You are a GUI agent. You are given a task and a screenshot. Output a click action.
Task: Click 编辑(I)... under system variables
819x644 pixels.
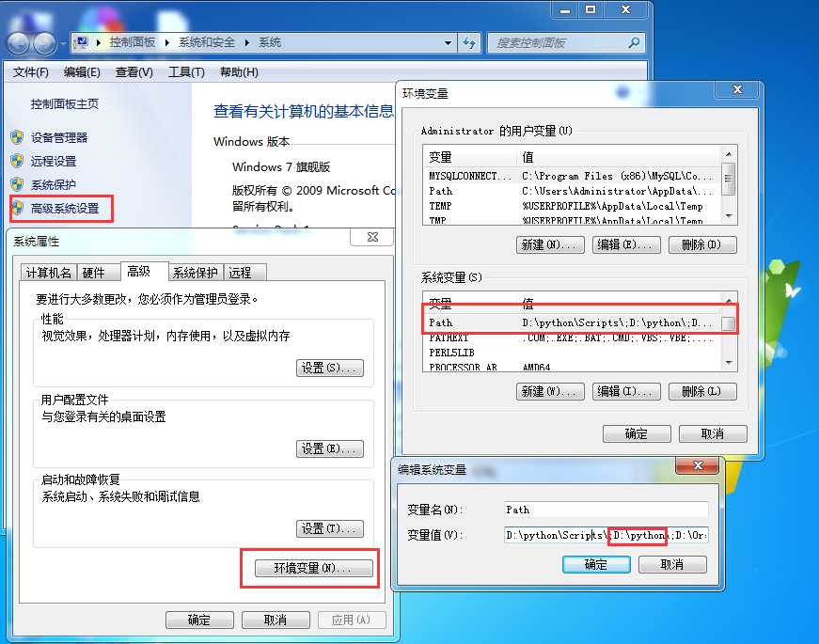pos(626,391)
